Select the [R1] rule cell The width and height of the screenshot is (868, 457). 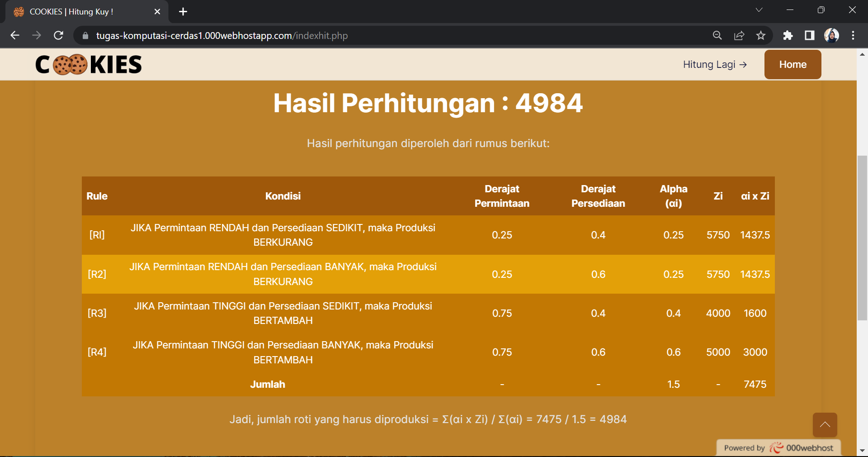(97, 235)
